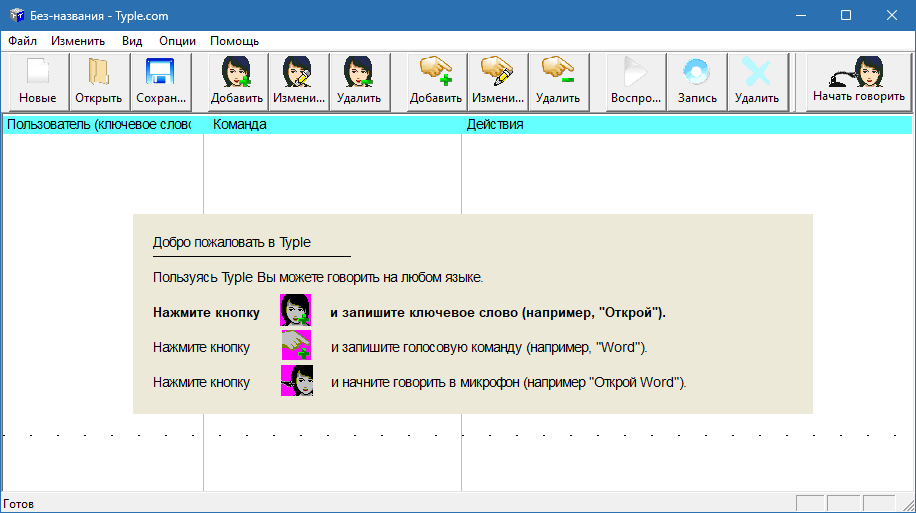
Task: Add a command with the hand Добавить icon
Action: point(436,82)
